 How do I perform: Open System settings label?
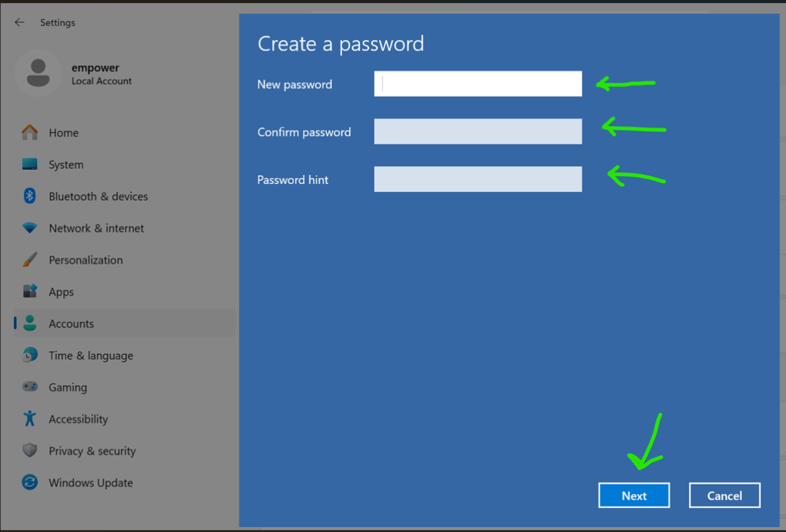coord(66,165)
